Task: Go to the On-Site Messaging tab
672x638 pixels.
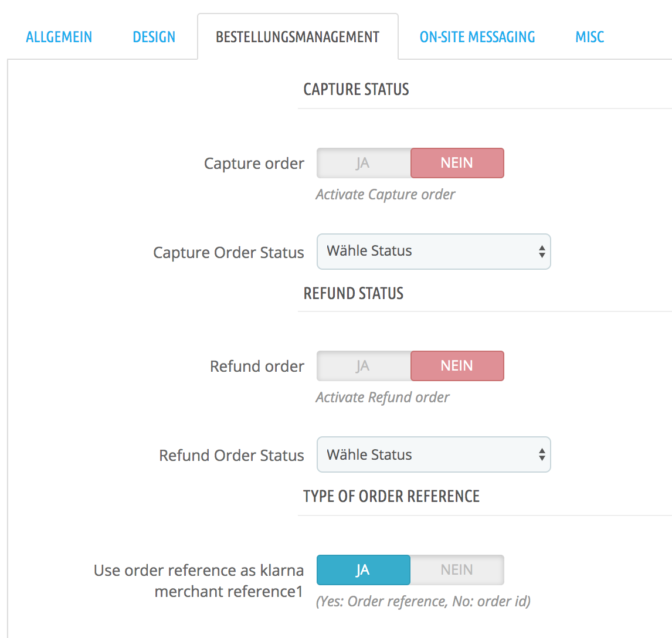Action: coord(477,37)
